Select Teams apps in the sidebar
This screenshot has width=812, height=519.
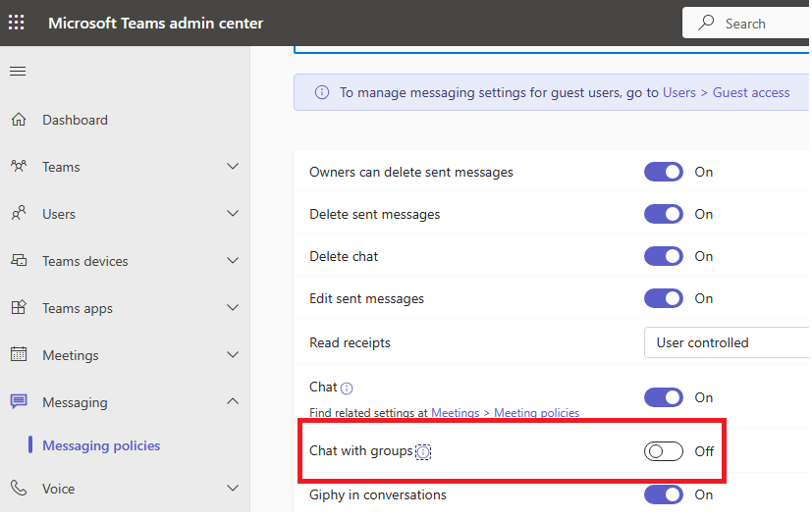[78, 308]
